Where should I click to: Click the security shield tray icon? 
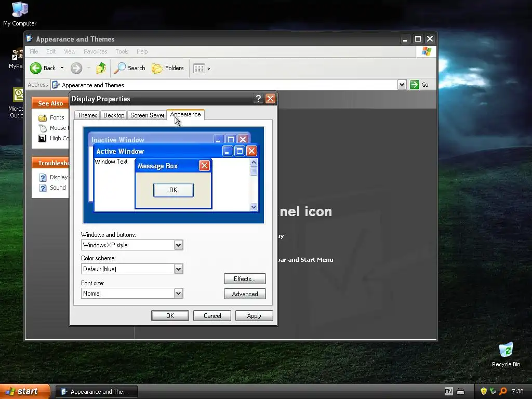click(x=484, y=391)
